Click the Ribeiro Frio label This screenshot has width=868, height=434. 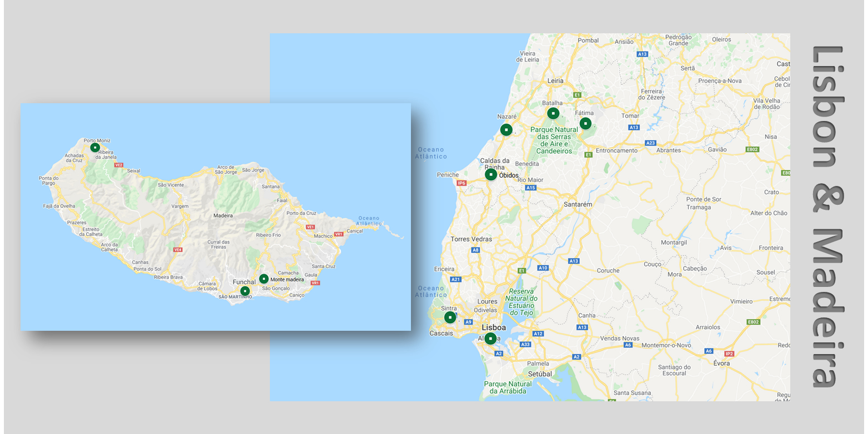(269, 235)
